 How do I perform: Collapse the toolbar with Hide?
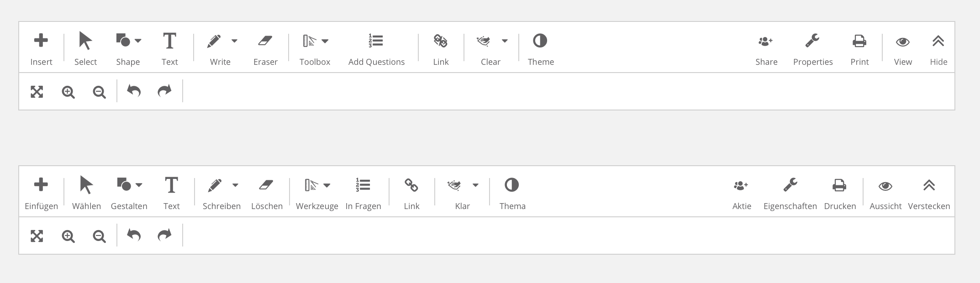(938, 42)
